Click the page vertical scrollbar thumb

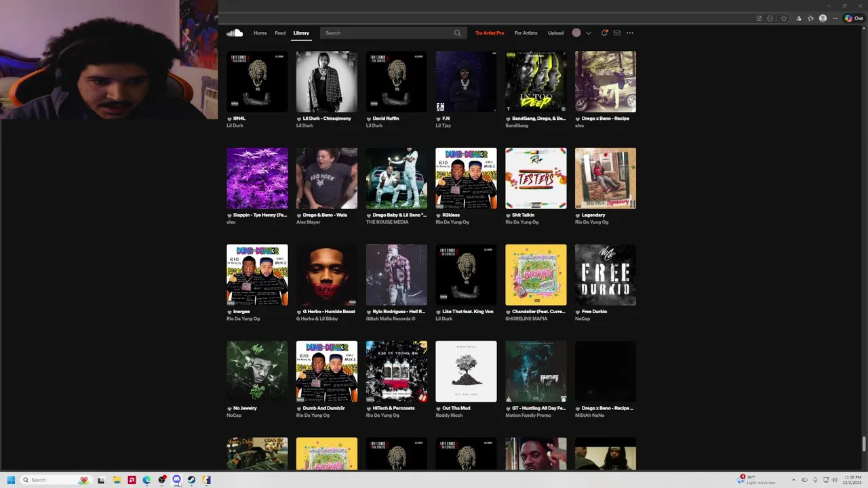pos(864,443)
